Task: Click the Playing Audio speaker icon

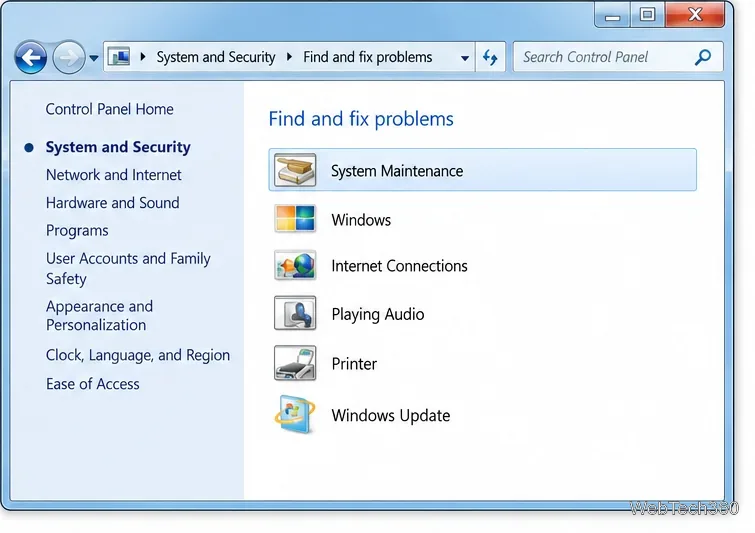Action: coord(295,313)
